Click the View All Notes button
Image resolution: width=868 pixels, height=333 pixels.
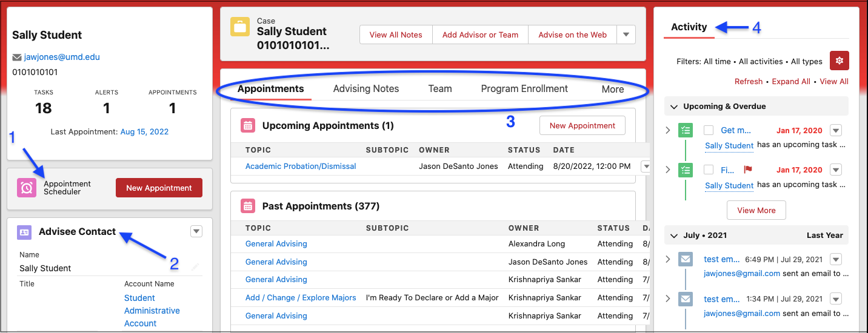[x=396, y=35]
